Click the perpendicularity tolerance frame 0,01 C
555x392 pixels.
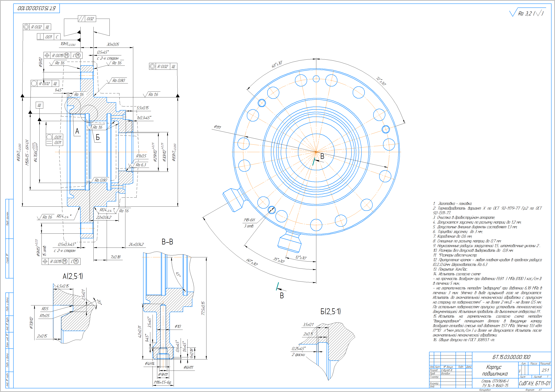(49, 37)
